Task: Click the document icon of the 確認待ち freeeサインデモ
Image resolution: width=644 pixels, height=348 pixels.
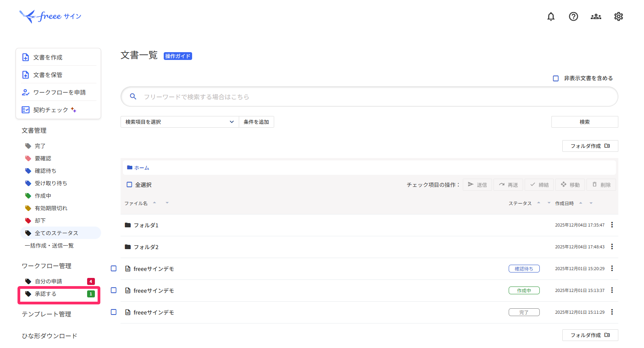Action: [x=128, y=269]
